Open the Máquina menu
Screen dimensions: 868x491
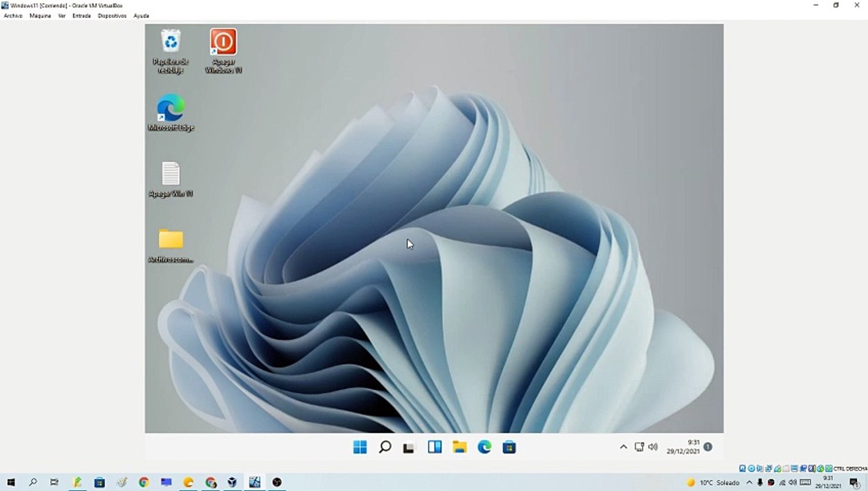tap(40, 16)
